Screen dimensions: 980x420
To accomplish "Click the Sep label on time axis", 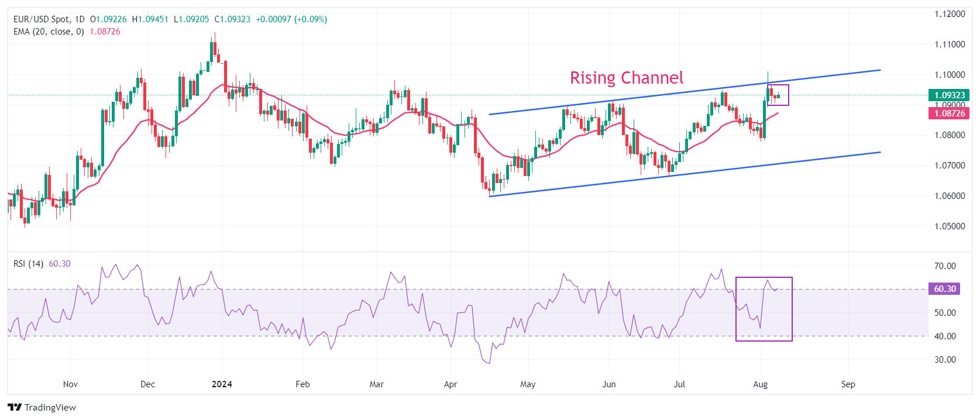I will [x=848, y=384].
